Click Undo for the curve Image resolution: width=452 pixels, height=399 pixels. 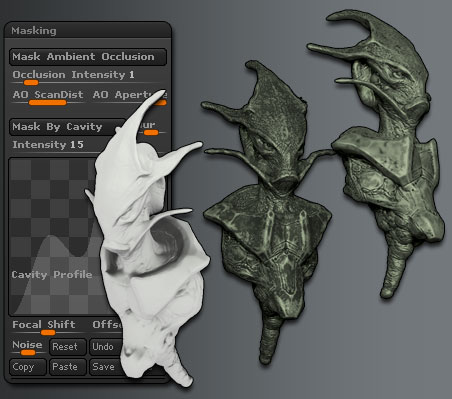pos(105,347)
